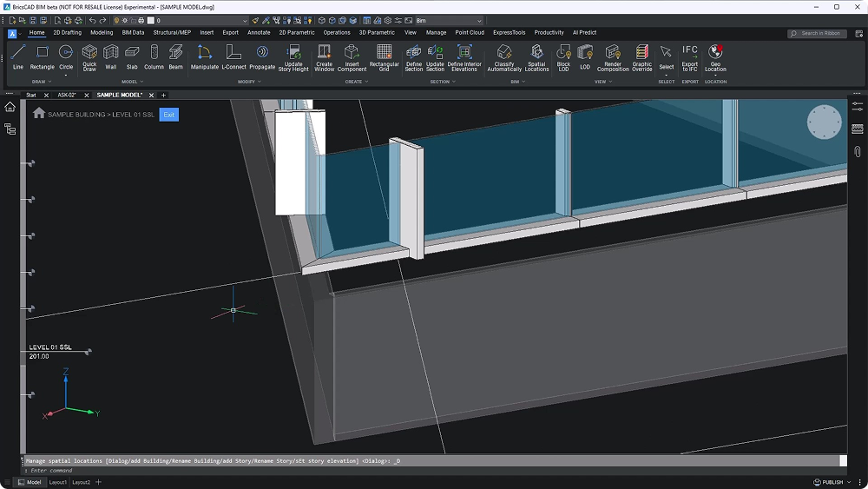
Task: Expand the DRAW panel chevron
Action: click(x=49, y=83)
